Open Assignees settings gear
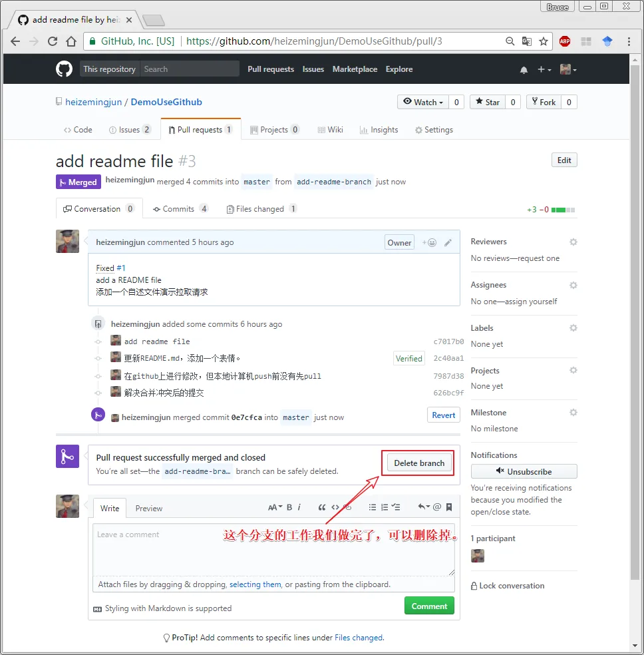Screen dimensions: 644x655 click(x=573, y=286)
